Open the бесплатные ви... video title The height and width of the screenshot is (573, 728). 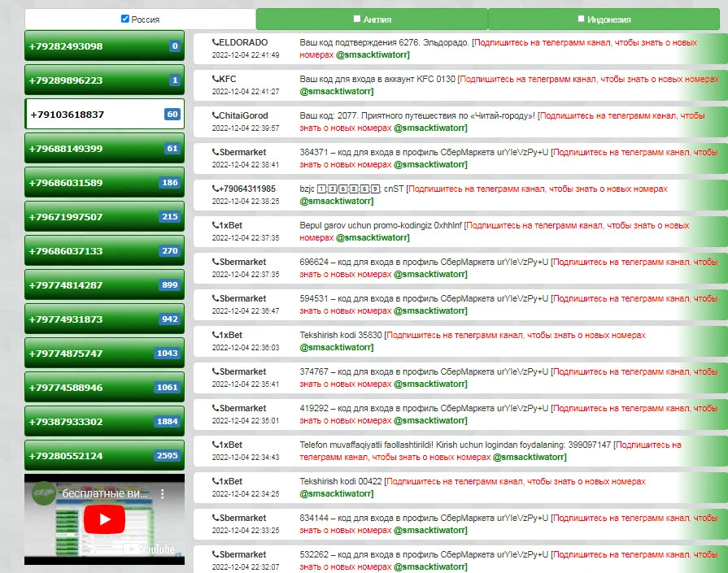[x=104, y=493]
